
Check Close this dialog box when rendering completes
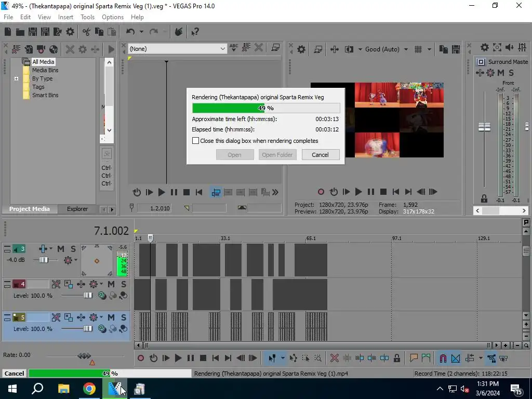pos(195,140)
